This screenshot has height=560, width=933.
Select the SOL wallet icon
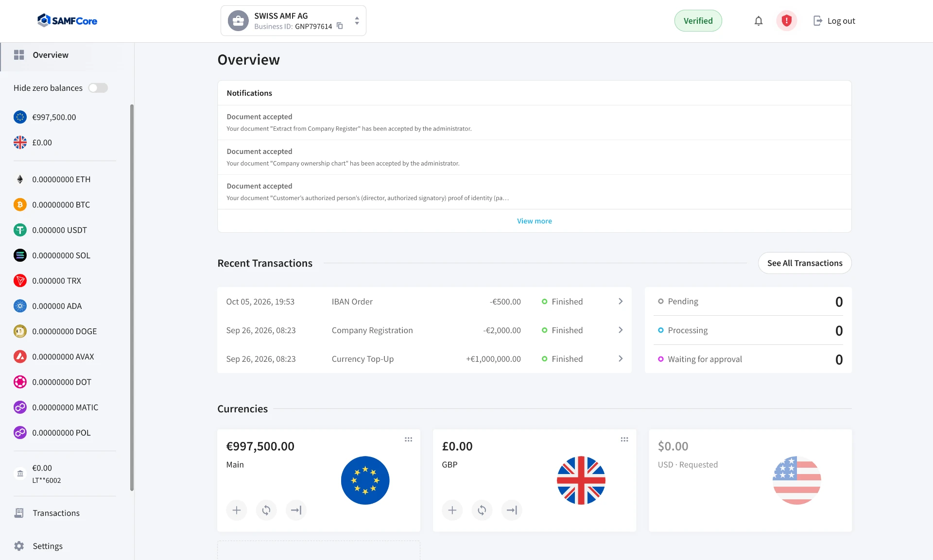click(20, 255)
